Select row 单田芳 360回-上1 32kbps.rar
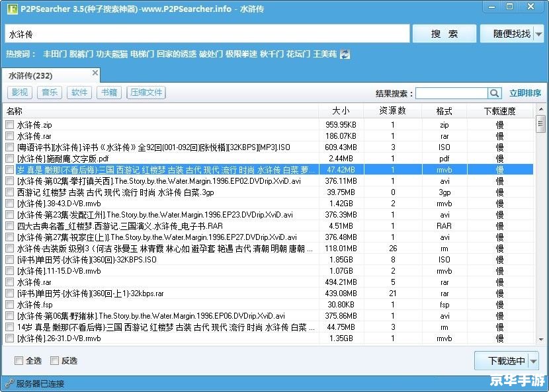Viewport: 549px width, 392px height. point(268,294)
